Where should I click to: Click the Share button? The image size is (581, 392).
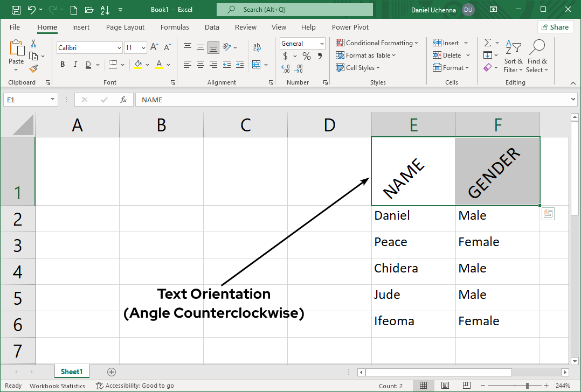(x=555, y=26)
